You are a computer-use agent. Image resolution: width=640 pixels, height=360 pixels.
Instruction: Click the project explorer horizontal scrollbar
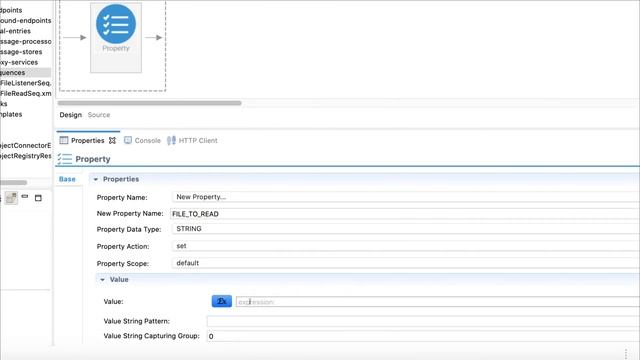[13, 182]
